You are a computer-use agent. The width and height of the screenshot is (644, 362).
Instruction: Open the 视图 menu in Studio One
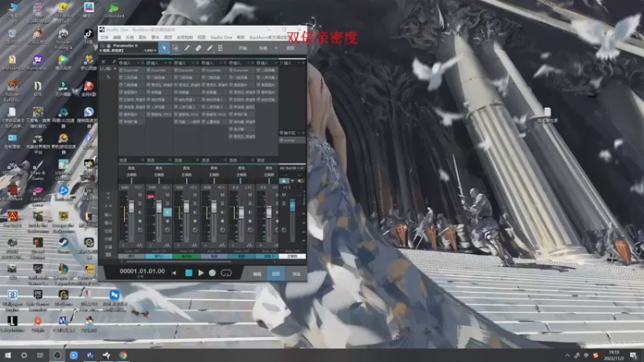(x=202, y=37)
